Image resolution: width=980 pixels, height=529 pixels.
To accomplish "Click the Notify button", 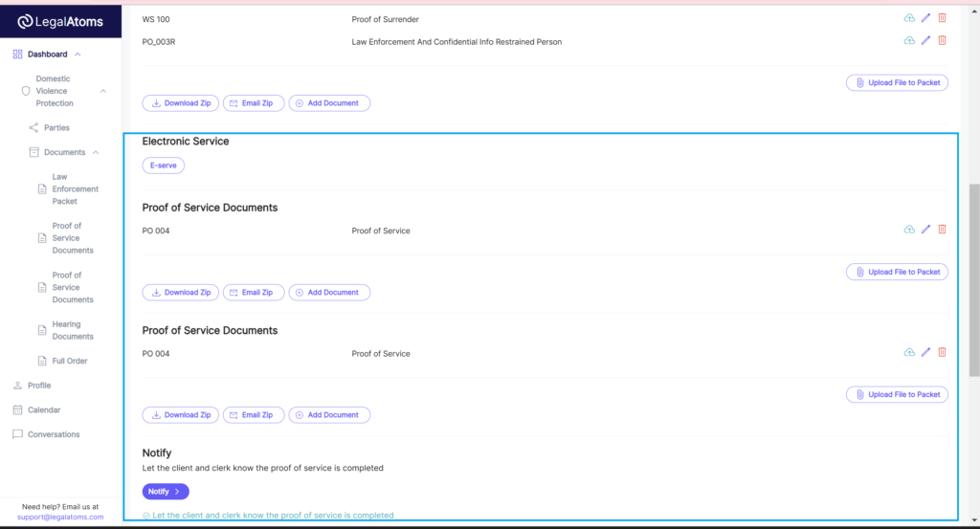I will coord(165,492).
